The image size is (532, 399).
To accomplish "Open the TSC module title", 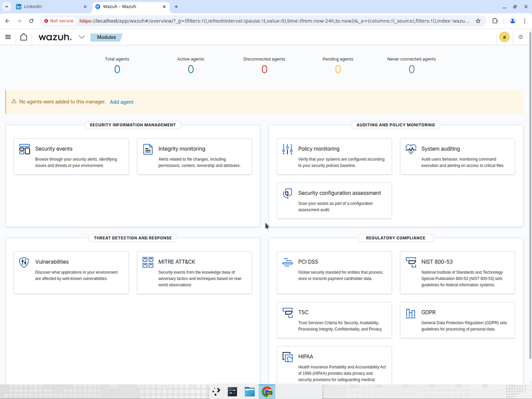I will (303, 312).
